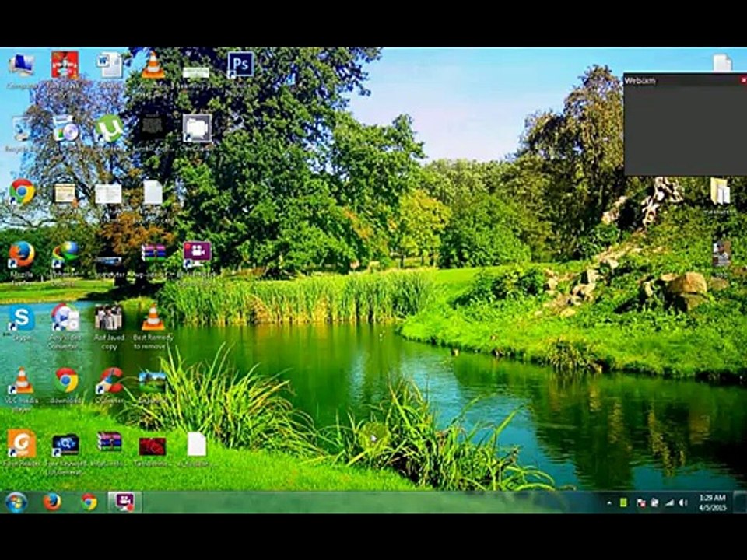747x560 pixels.
Task: Select the WinRAR archive beside purple recorder shortcut
Action: point(153,253)
